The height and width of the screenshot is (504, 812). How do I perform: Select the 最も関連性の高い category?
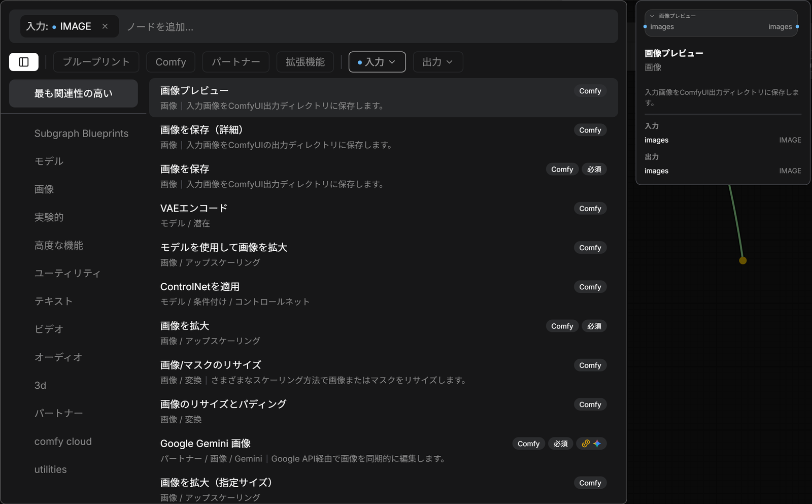[74, 93]
